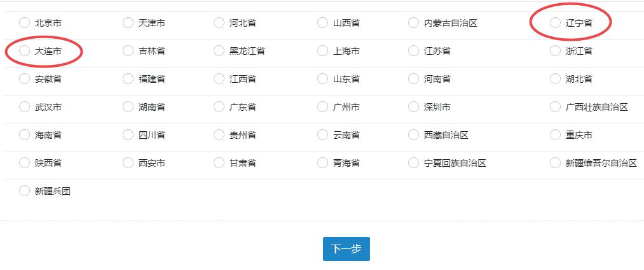644x270 pixels.
Task: Click the 下一步 button
Action: pos(346,249)
